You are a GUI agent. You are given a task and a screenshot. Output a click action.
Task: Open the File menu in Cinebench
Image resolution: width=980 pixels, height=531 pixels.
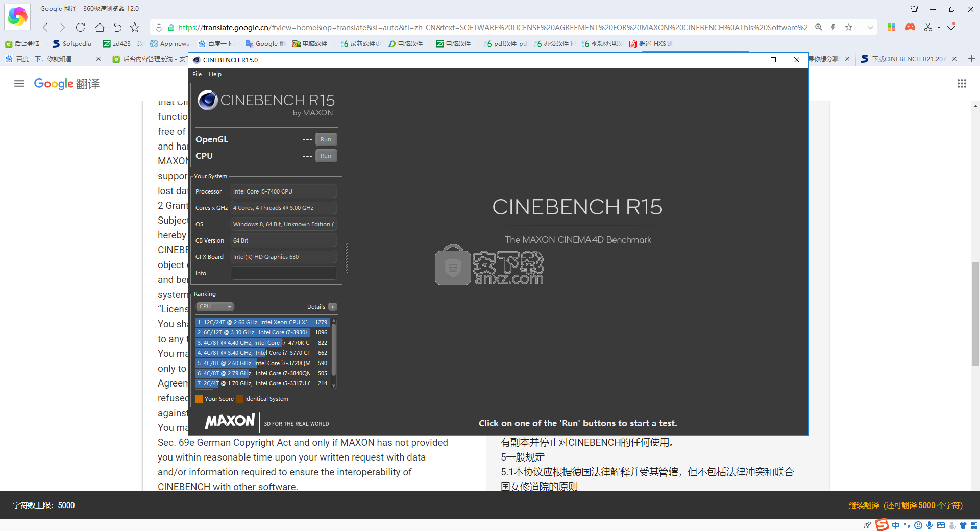point(197,74)
